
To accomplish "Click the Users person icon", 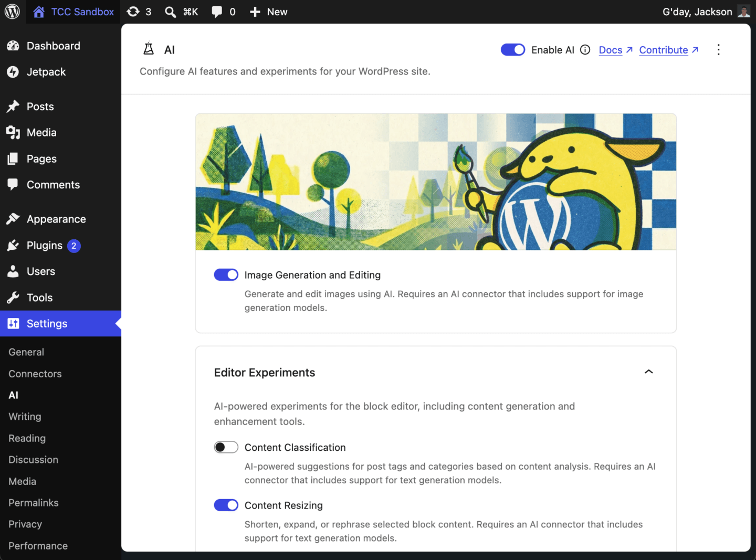I will click(x=13, y=271).
